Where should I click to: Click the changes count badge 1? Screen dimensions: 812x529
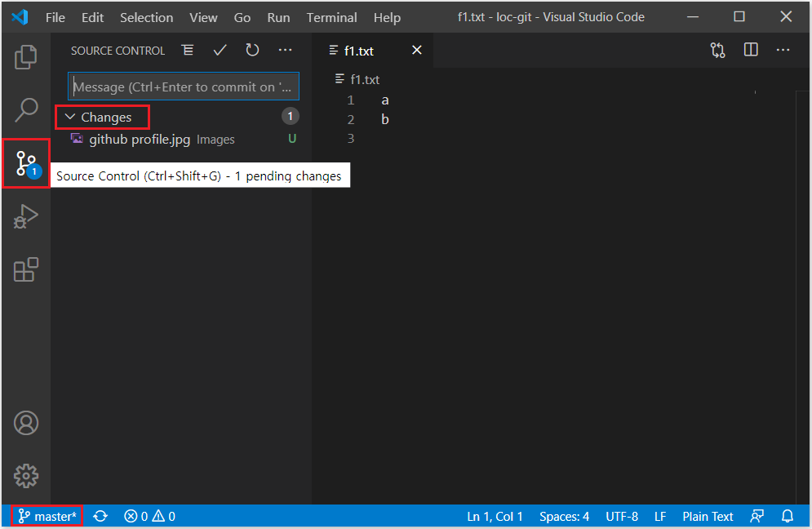pos(290,116)
